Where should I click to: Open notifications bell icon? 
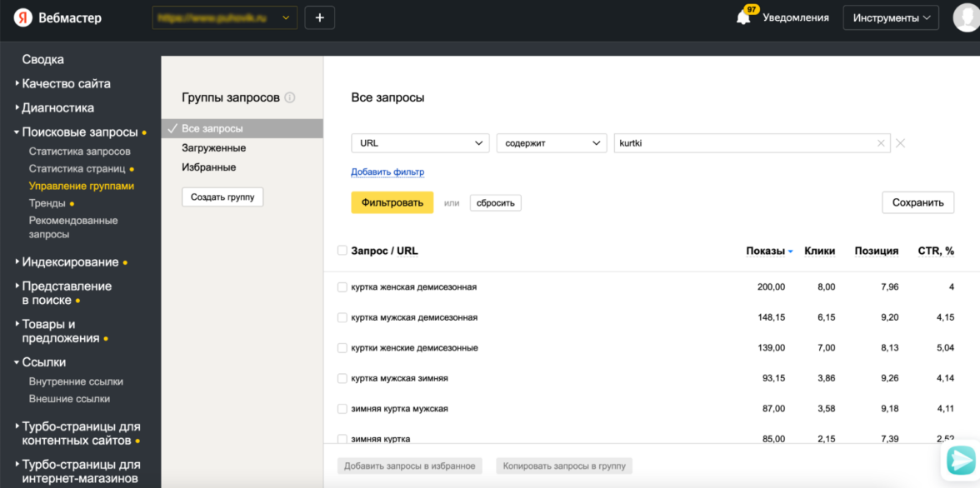(743, 17)
